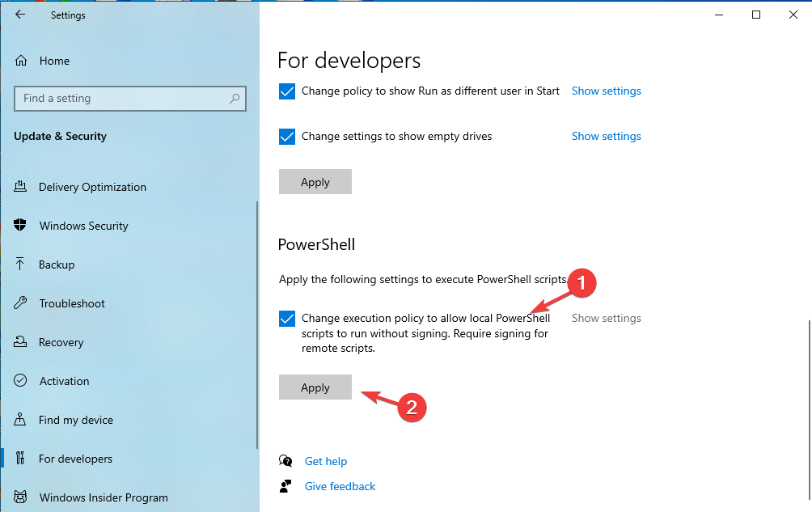Go to Recovery options
The image size is (812, 512).
[64, 342]
